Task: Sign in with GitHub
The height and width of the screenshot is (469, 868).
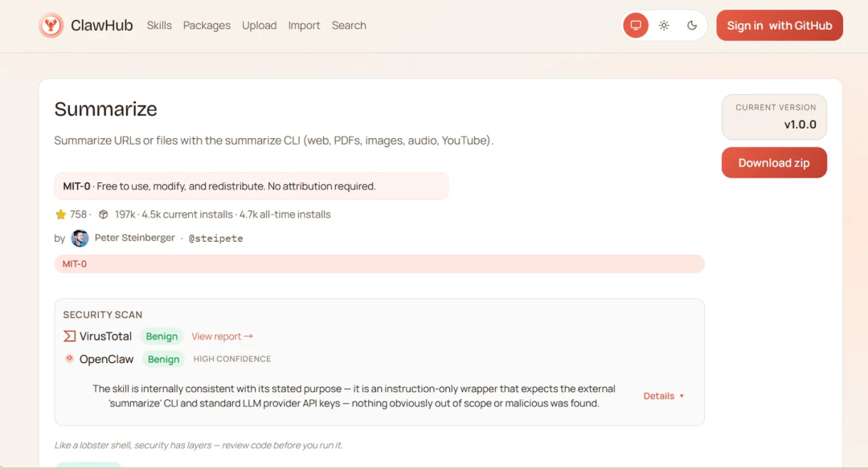Action: pos(780,26)
